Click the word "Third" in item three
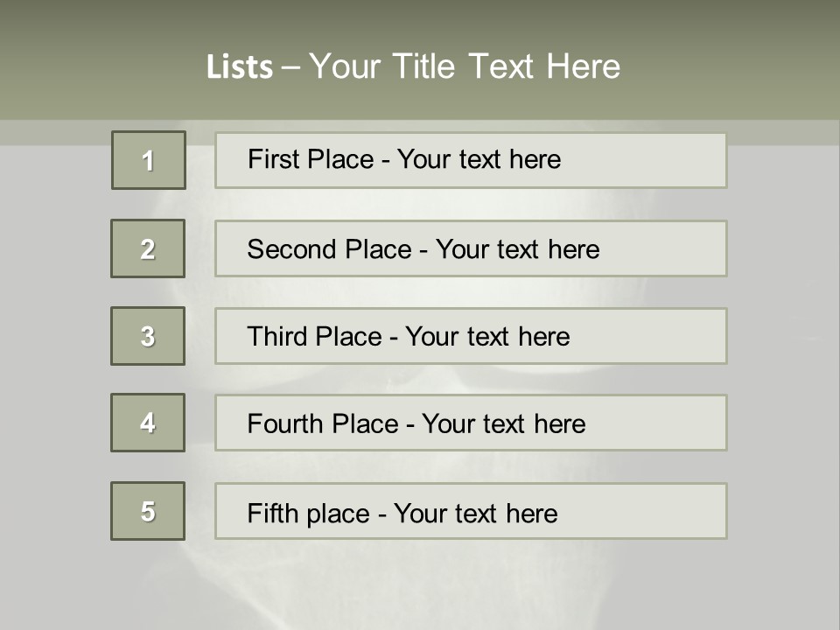This screenshot has height=630, width=840. click(x=277, y=337)
